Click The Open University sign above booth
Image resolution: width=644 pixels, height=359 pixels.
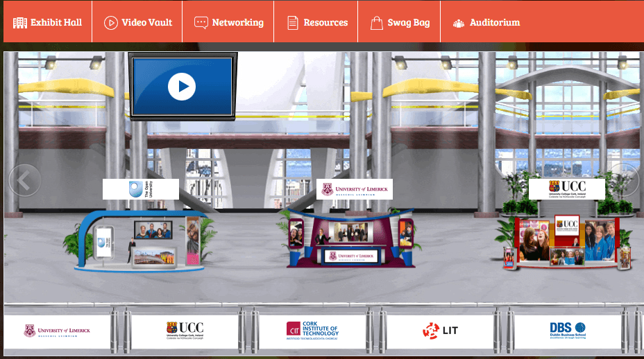[141, 189]
